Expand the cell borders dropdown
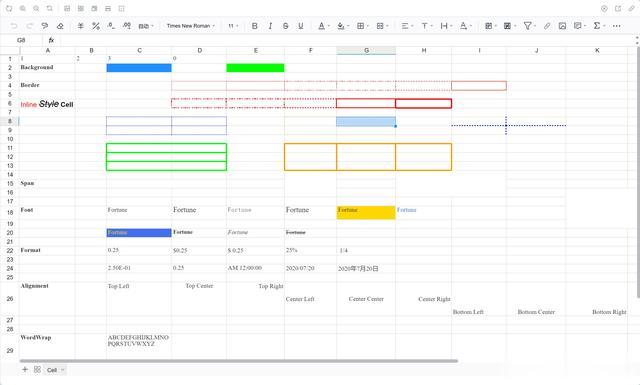Image resolution: width=640 pixels, height=385 pixels. pyautogui.click(x=362, y=26)
